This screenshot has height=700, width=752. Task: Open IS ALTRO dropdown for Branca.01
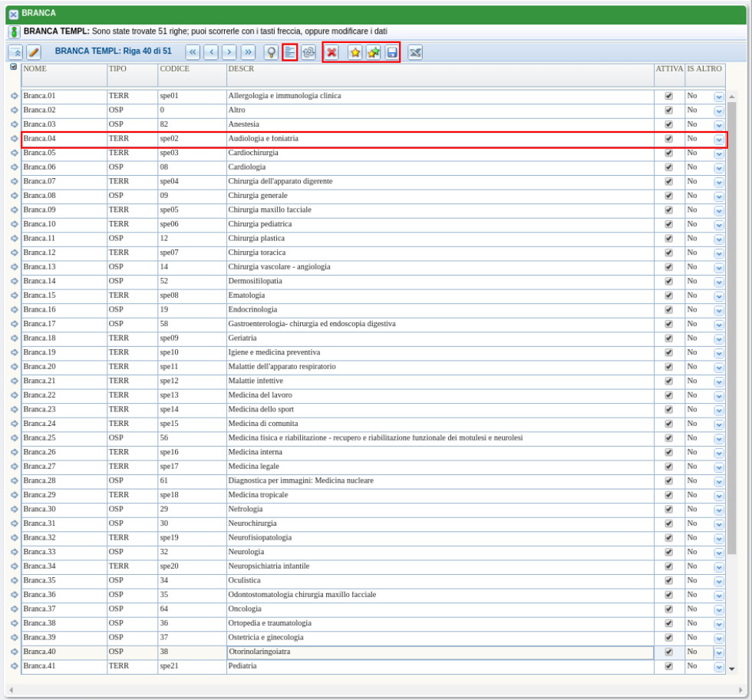pos(719,97)
